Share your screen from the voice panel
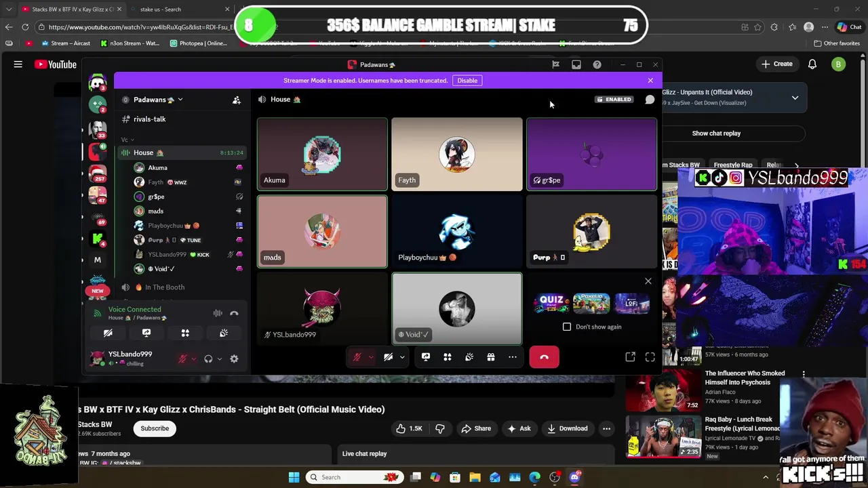Image resolution: width=868 pixels, height=488 pixels. tap(146, 333)
